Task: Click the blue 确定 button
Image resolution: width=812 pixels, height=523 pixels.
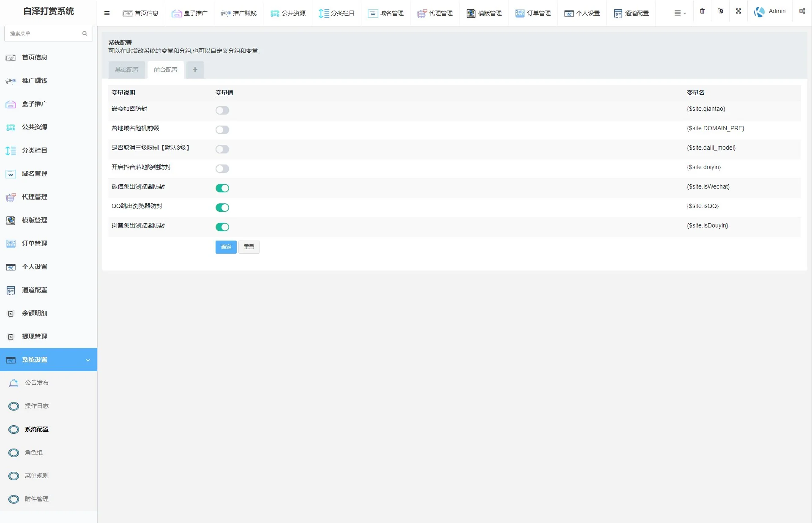Action: point(226,247)
